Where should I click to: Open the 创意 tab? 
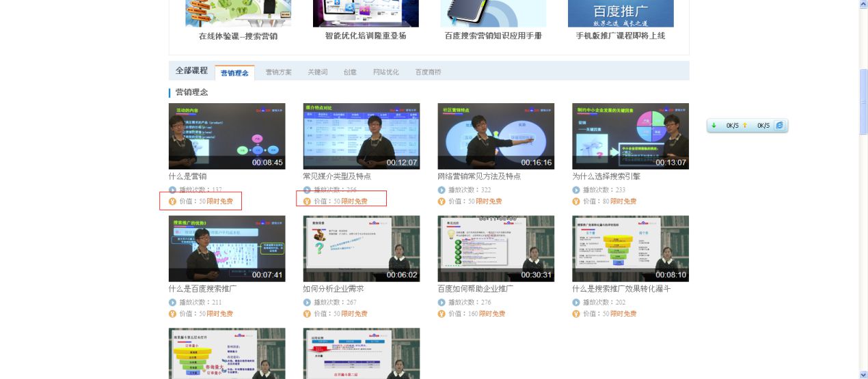(x=350, y=72)
